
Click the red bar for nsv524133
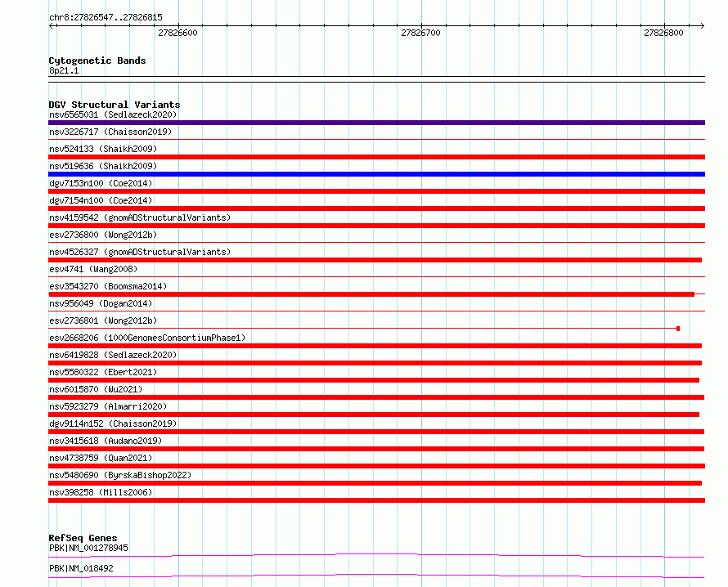click(x=376, y=157)
